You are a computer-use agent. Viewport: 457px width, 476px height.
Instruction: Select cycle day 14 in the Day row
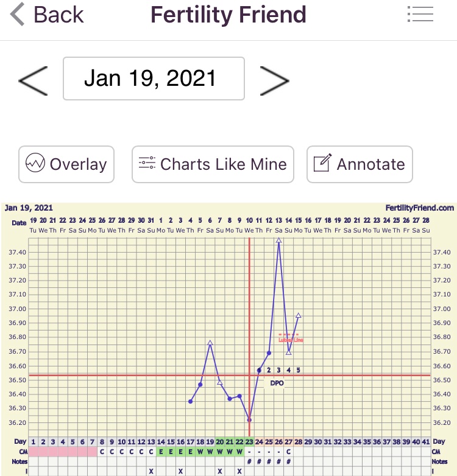pos(161,442)
